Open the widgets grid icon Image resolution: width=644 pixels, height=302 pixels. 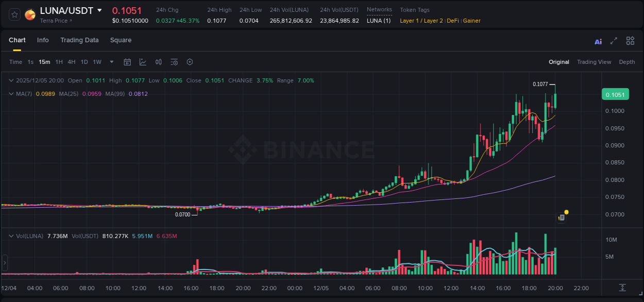point(630,40)
